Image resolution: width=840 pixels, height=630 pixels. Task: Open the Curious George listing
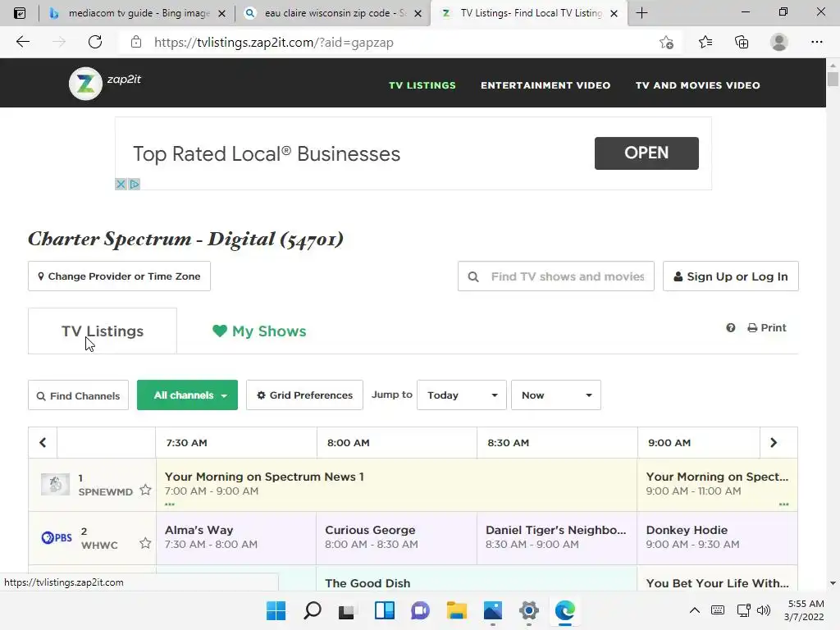[x=396, y=538]
